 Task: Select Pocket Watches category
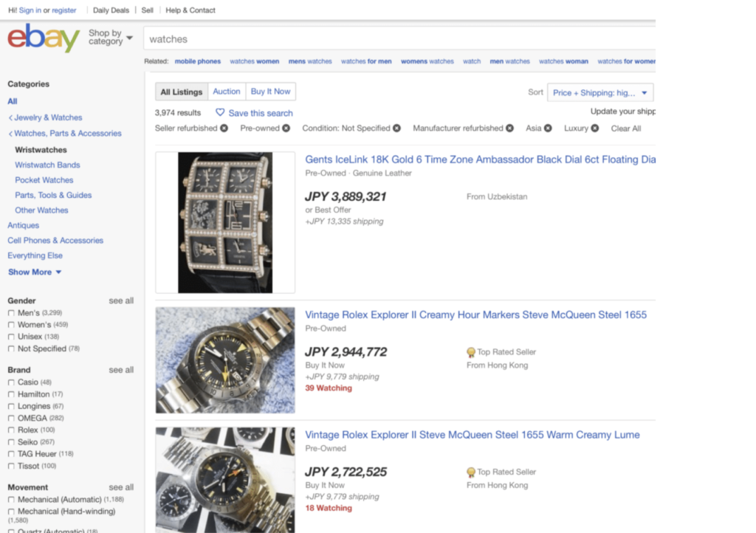click(44, 180)
